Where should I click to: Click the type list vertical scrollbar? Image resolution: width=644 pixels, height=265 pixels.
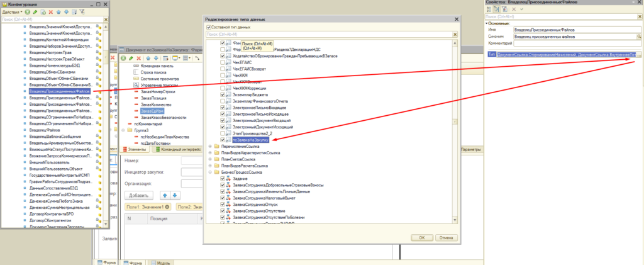pyautogui.click(x=455, y=132)
